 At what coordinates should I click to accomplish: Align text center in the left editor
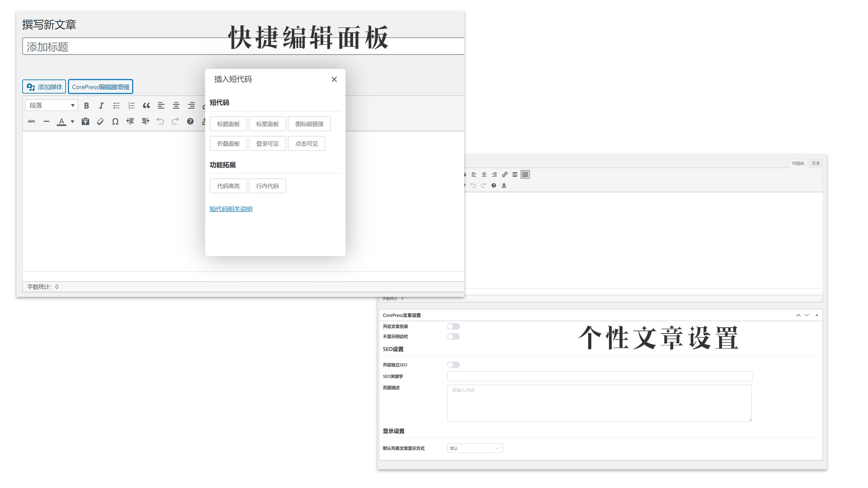point(176,105)
